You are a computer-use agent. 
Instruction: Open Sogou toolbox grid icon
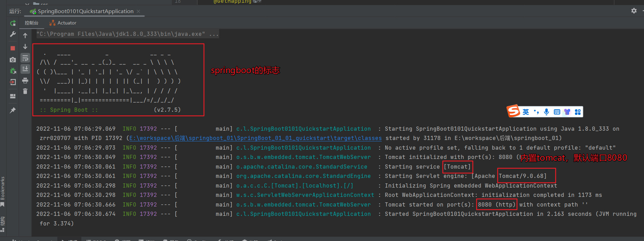[578, 112]
